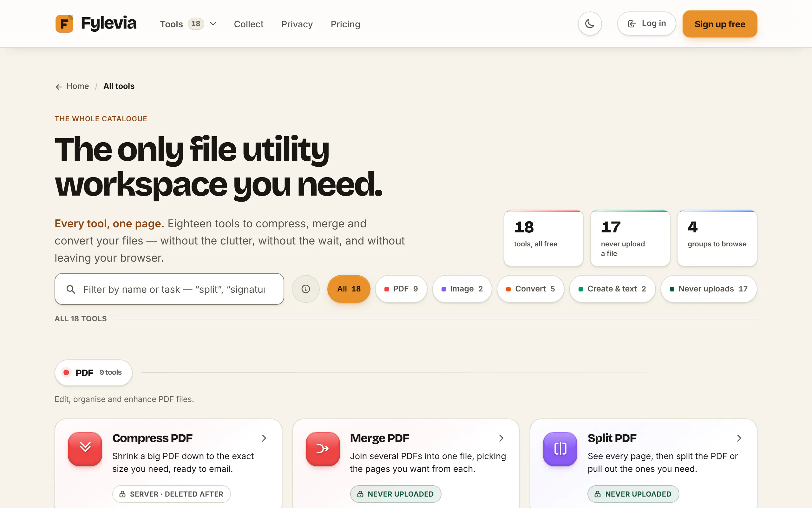
Task: Open the Merge PDF tool title
Action: click(379, 438)
